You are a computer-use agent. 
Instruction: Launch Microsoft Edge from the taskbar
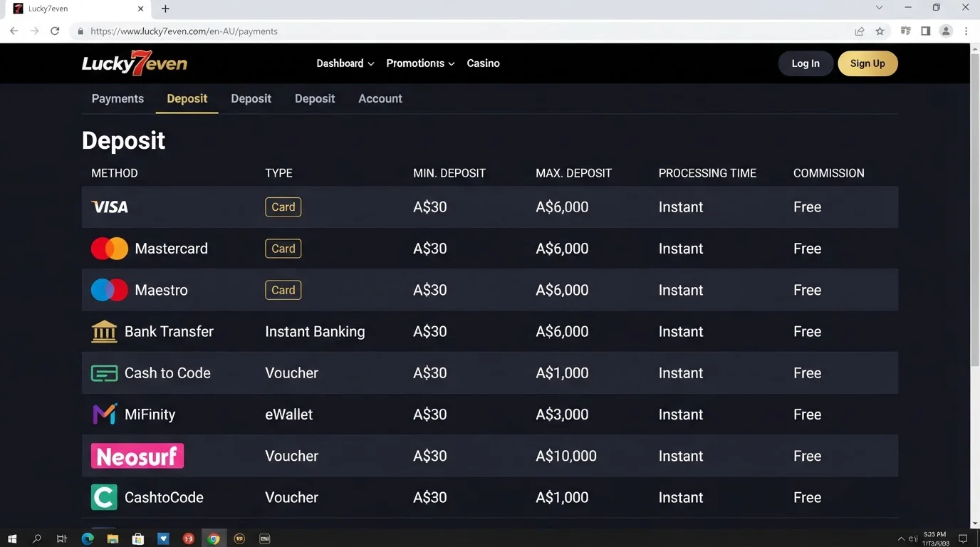pyautogui.click(x=88, y=539)
